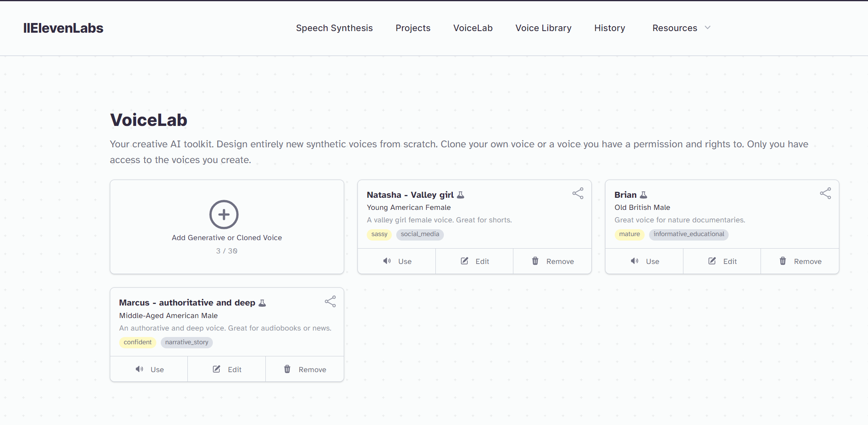Click the informative_educational tag

[689, 234]
